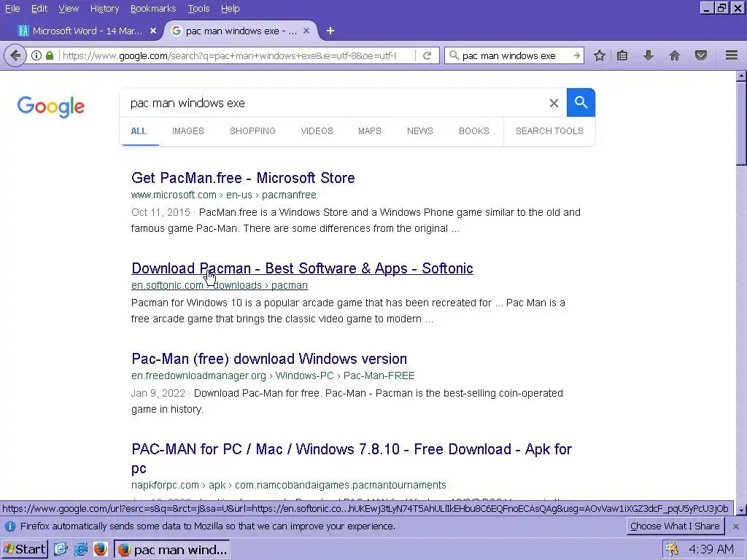
Task: Switch to IMAGES results
Action: click(x=187, y=131)
